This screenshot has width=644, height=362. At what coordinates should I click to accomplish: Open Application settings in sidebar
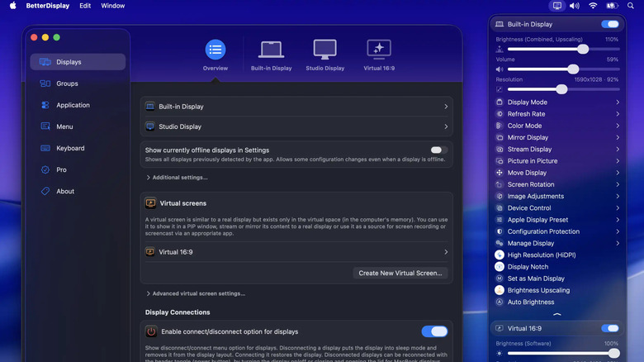point(78,105)
